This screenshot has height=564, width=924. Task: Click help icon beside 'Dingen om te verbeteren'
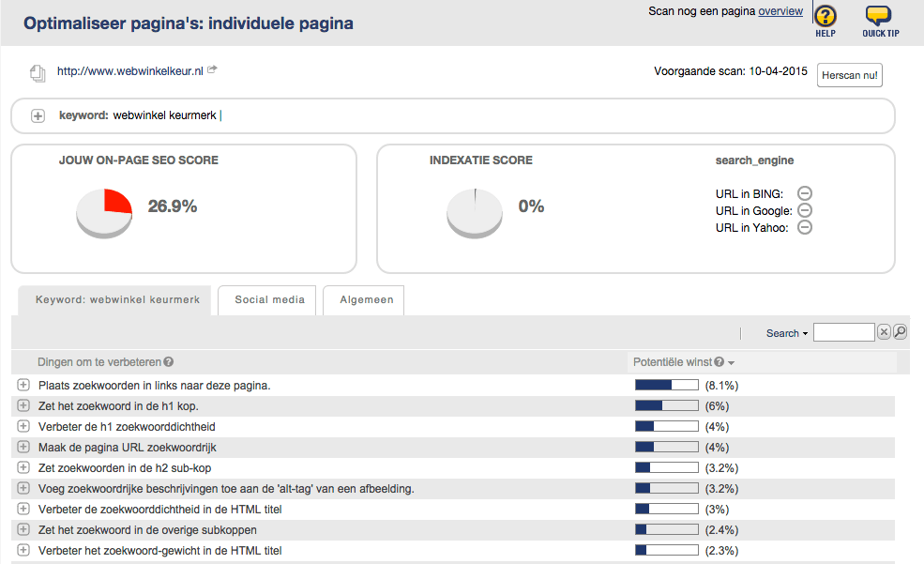coord(169,362)
